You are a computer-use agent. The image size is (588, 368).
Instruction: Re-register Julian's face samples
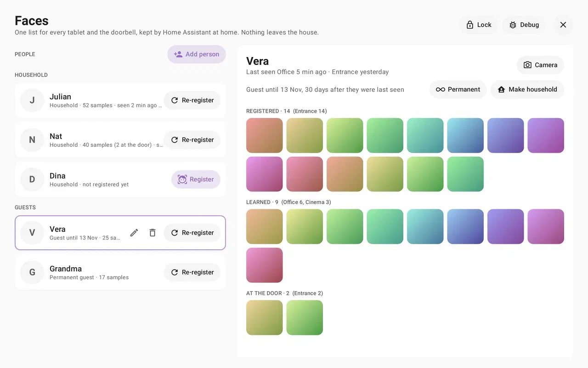point(192,100)
